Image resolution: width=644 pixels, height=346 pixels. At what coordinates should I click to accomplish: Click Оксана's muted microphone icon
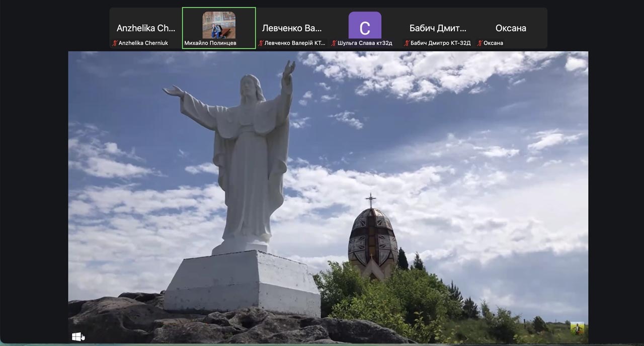click(x=479, y=43)
